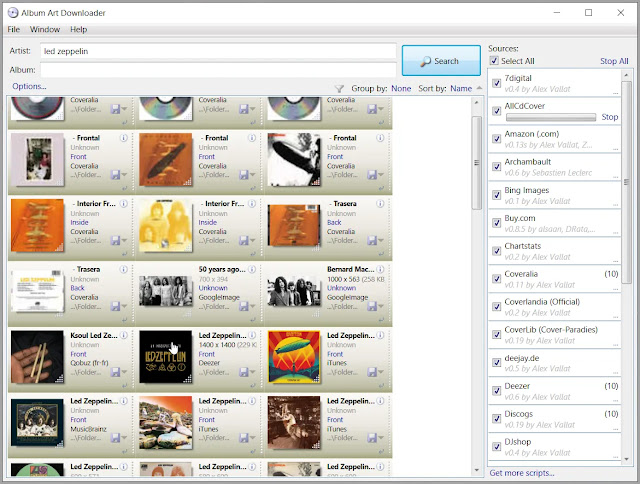Toggle the DJshop source checkbox
The image size is (640, 484).
point(496,446)
